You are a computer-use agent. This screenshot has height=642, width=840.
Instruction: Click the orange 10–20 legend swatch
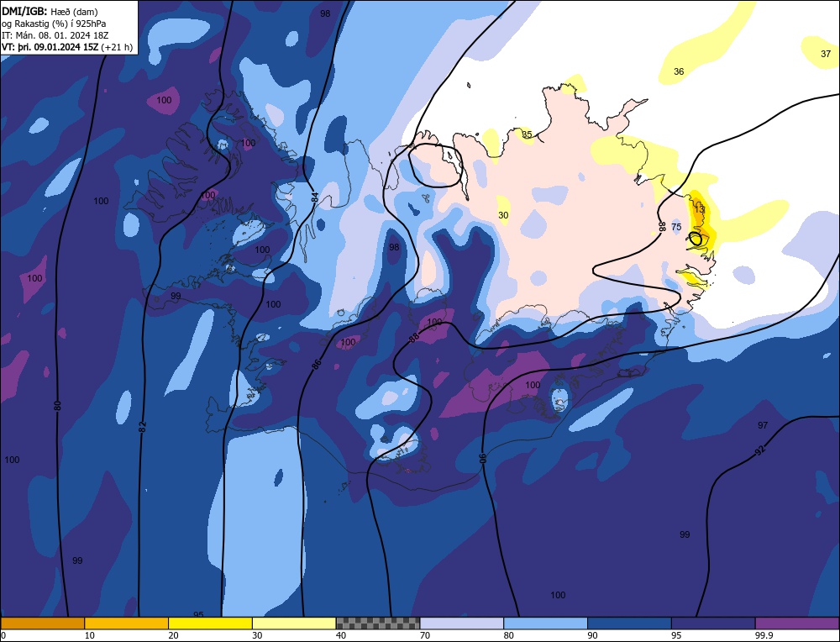(127, 623)
